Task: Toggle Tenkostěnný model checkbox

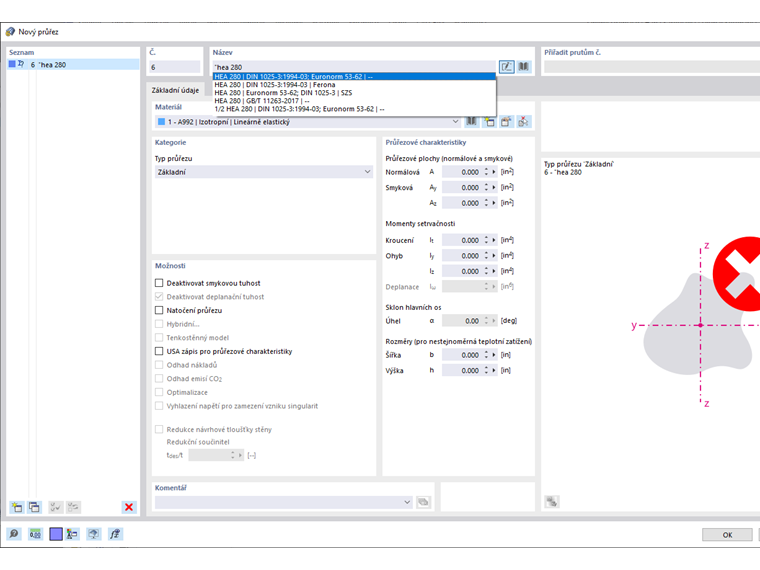Action: click(159, 337)
